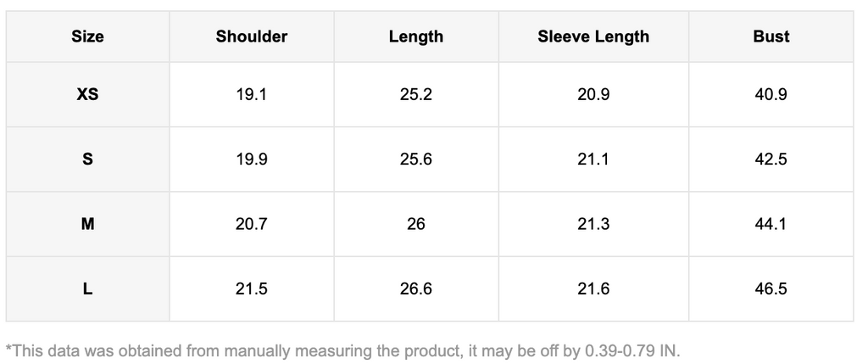
Task: Click the Size column header
Action: click(x=87, y=36)
